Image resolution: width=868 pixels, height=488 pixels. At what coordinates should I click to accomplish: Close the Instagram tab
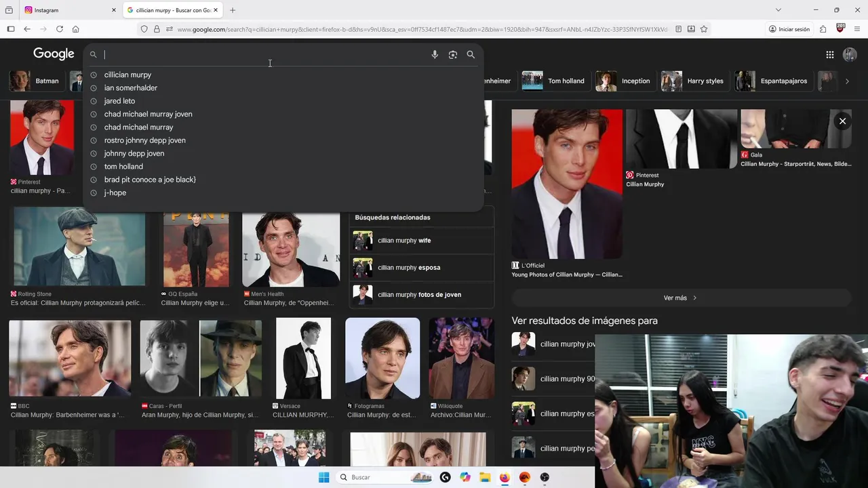click(x=114, y=10)
